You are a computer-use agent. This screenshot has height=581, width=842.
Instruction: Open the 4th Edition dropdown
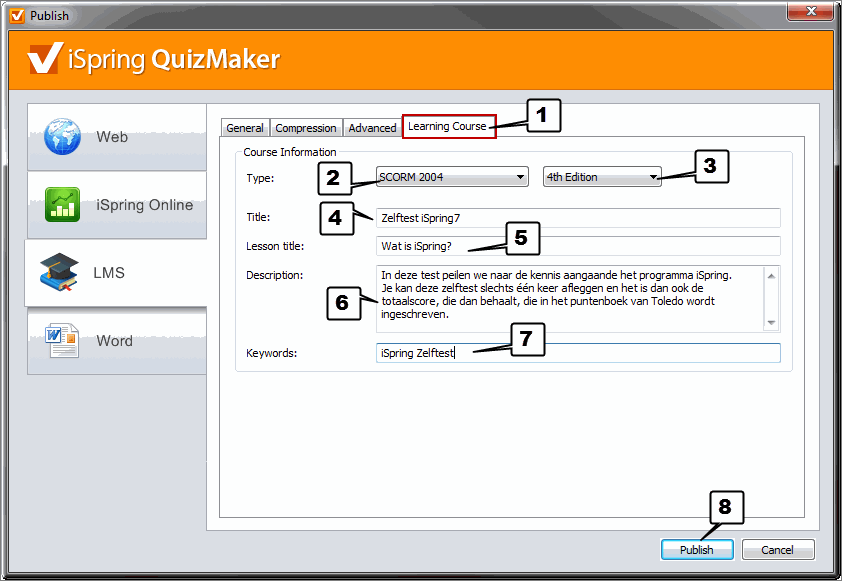pos(602,177)
